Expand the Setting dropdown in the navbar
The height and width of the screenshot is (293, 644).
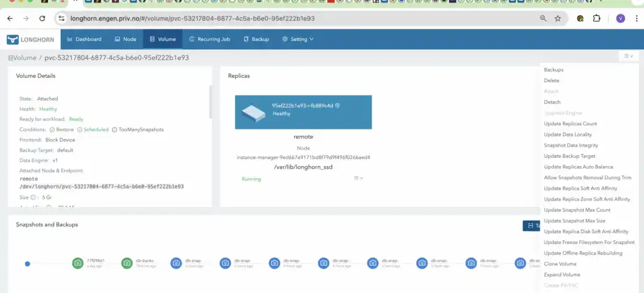[x=297, y=39]
